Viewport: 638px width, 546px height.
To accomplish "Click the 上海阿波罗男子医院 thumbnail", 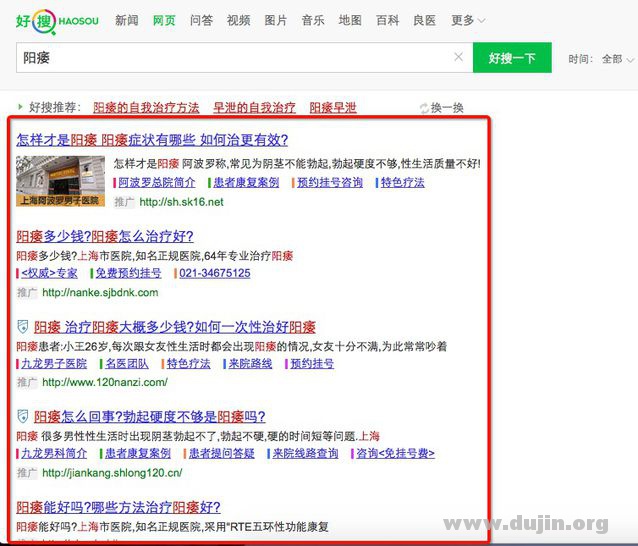I will tap(60, 181).
